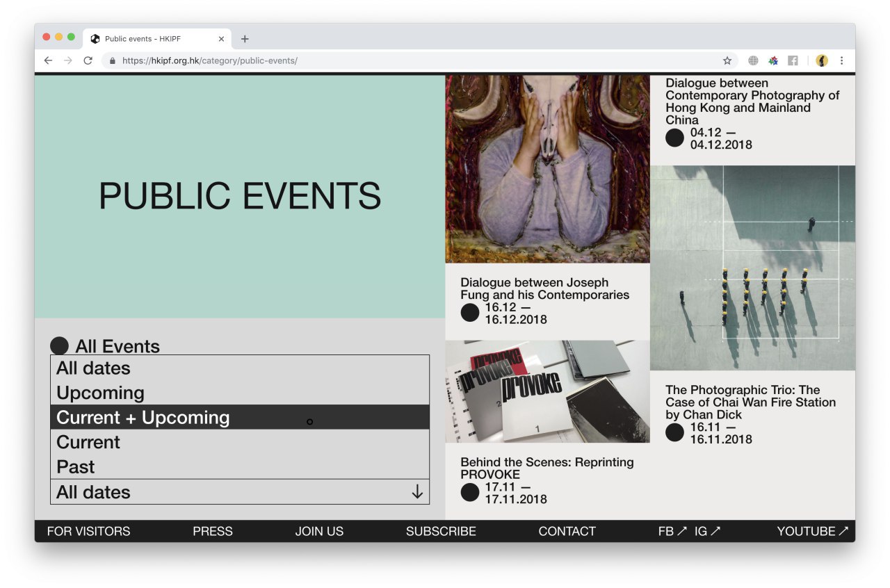The width and height of the screenshot is (890, 588).
Task: View site info via the padlock icon
Action: [112, 60]
